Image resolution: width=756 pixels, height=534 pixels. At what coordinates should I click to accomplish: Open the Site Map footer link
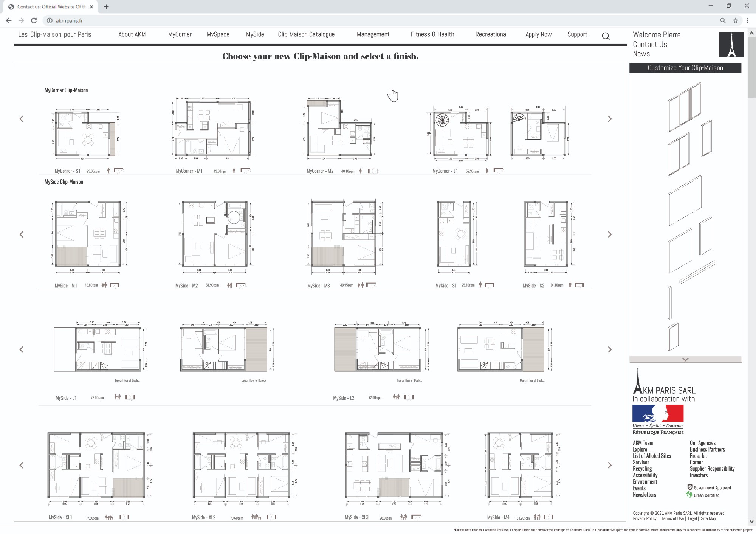(708, 518)
